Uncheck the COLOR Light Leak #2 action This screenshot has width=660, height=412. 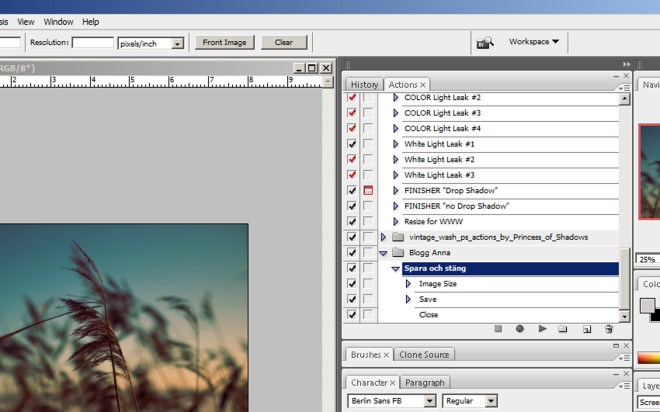click(x=351, y=98)
